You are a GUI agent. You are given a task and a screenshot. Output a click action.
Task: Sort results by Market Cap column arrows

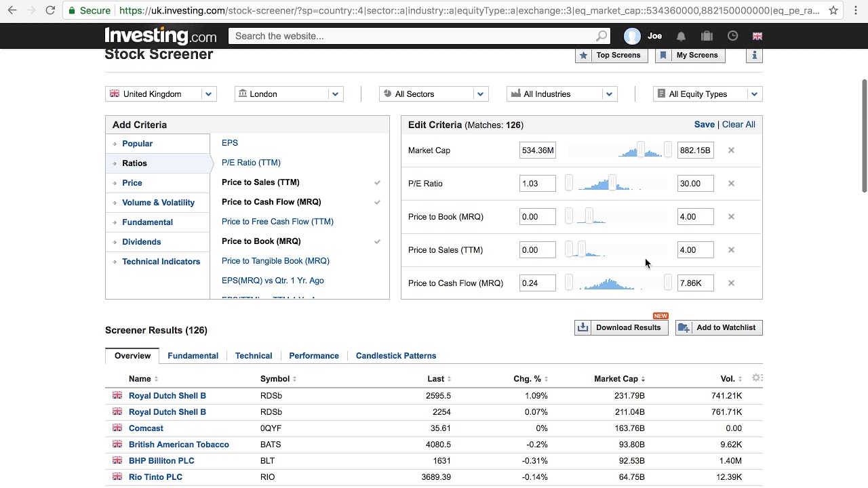pos(643,379)
